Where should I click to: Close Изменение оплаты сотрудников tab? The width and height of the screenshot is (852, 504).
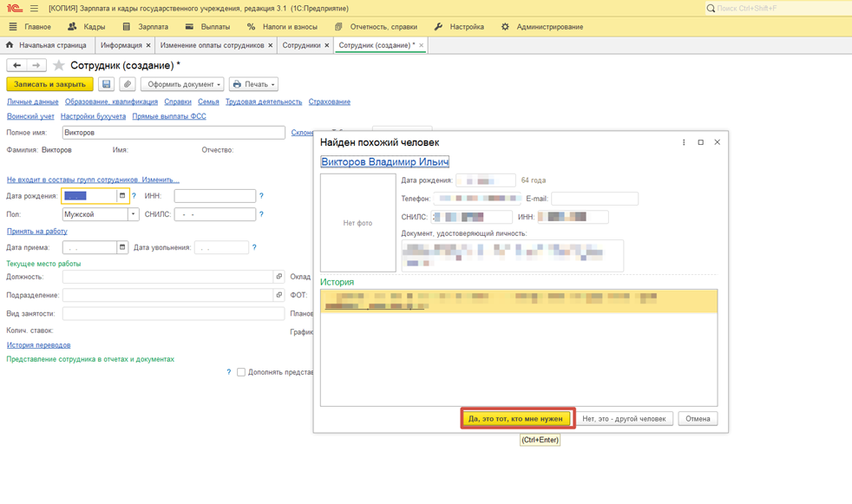click(270, 46)
